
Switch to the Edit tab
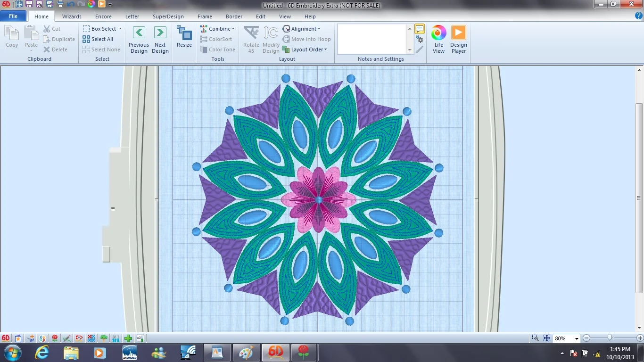coord(261,16)
